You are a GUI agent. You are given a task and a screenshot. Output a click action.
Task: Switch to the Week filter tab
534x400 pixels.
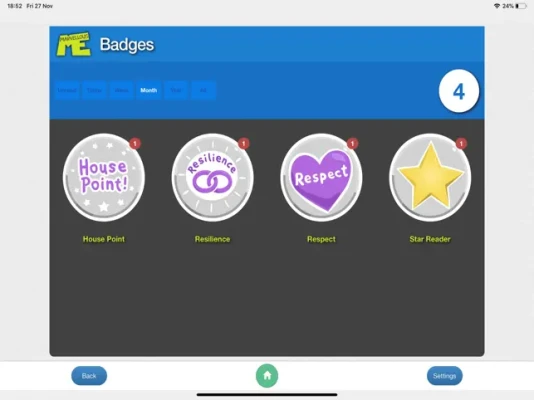(121, 90)
